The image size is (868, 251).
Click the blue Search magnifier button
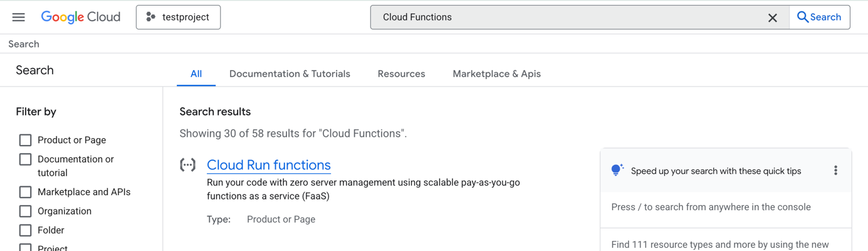coord(819,17)
